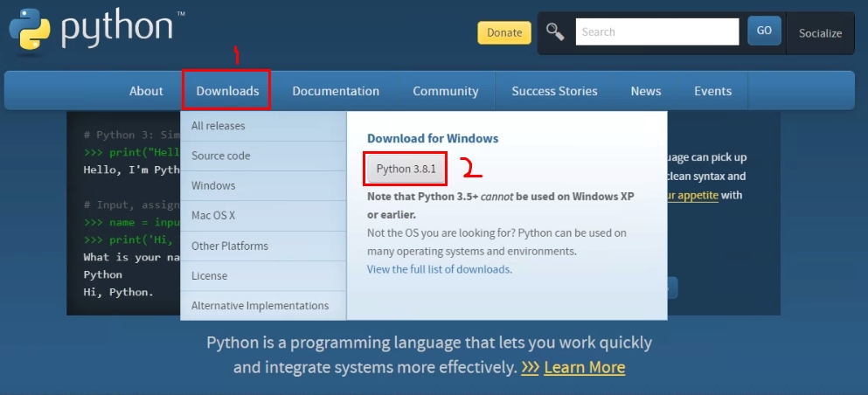Viewport: 868px width, 395px height.
Task: Open the Success Stories menu
Action: 554,91
